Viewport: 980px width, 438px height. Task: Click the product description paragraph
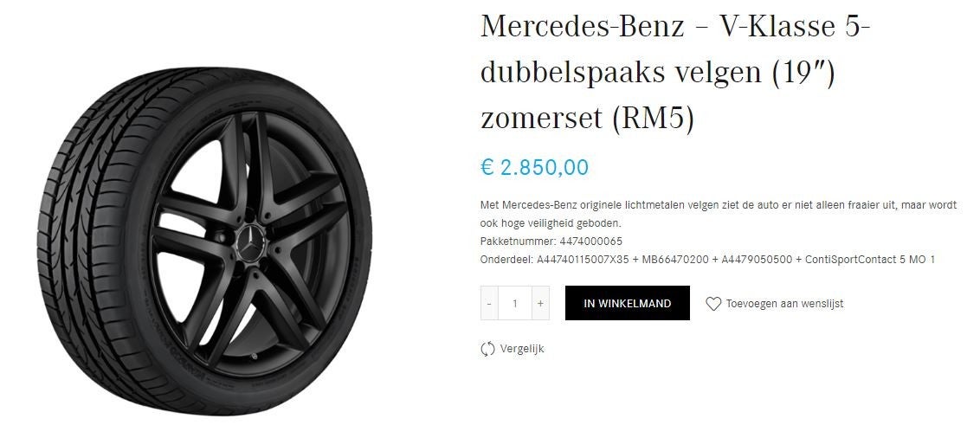click(719, 214)
